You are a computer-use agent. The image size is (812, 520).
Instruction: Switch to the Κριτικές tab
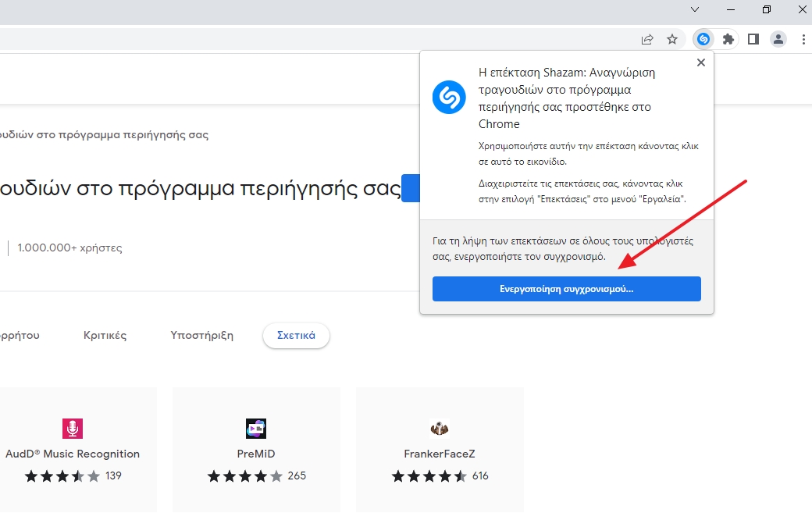[x=105, y=335]
